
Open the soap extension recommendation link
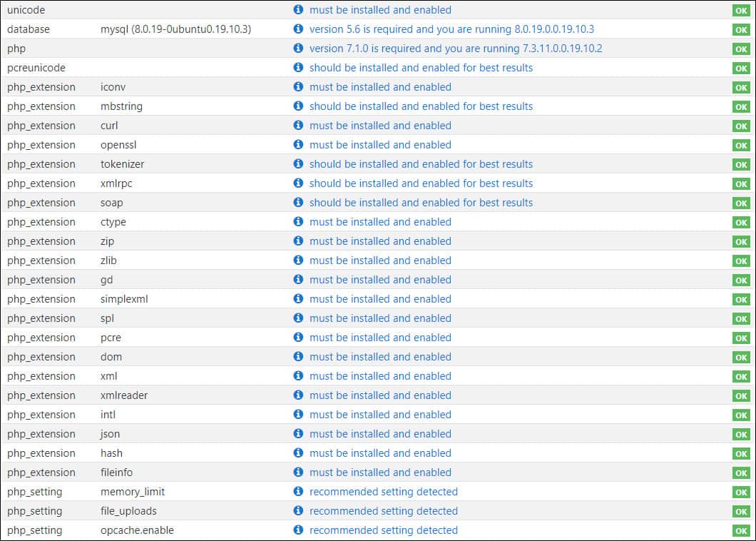pyautogui.click(x=421, y=203)
